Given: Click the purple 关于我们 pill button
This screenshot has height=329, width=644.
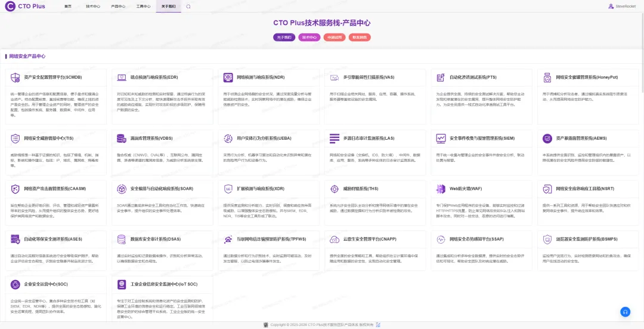Looking at the screenshot, I should [284, 38].
